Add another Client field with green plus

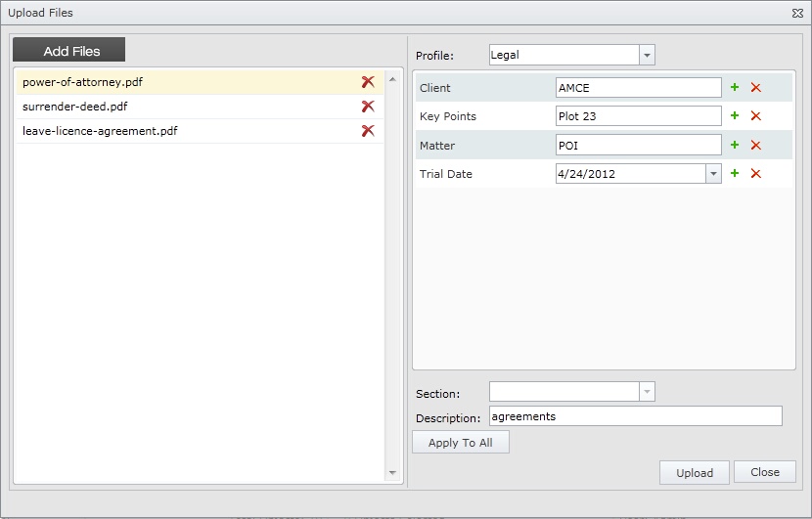pos(735,87)
